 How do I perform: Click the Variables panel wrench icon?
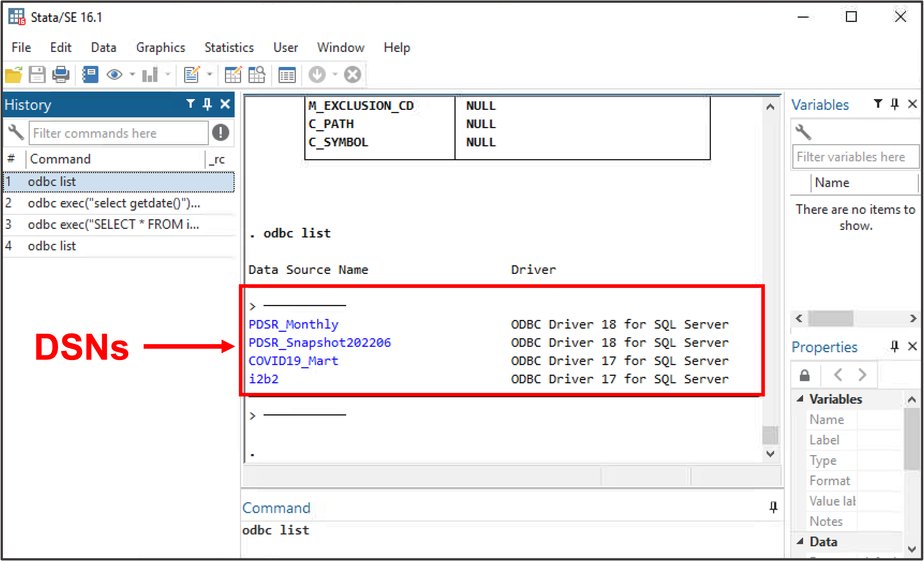click(x=803, y=132)
